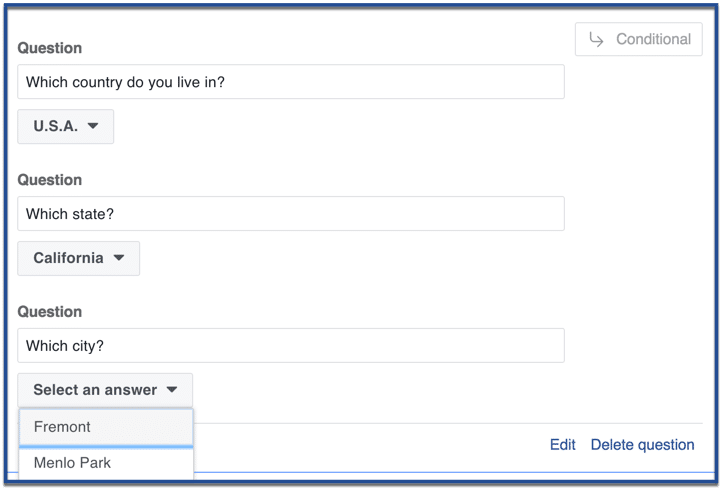Open the U.S.A. country dropdown
Image resolution: width=722 pixels, height=488 pixels.
(x=65, y=126)
